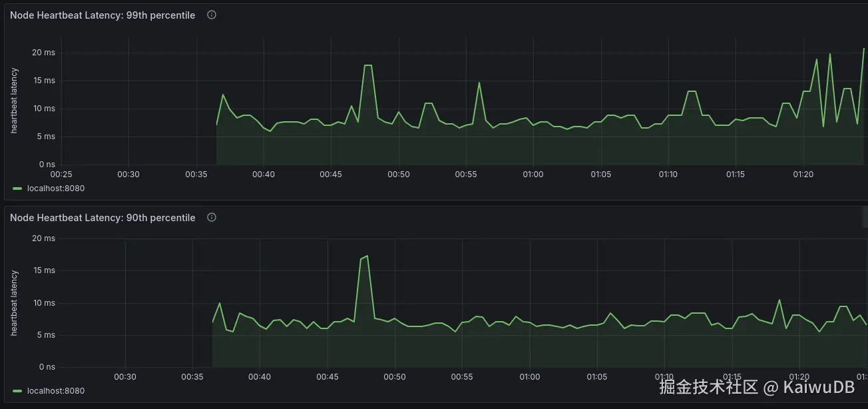Viewport: 868px width, 409px height.
Task: Click the 00:56 spike in 99th percentile chart
Action: point(479,83)
